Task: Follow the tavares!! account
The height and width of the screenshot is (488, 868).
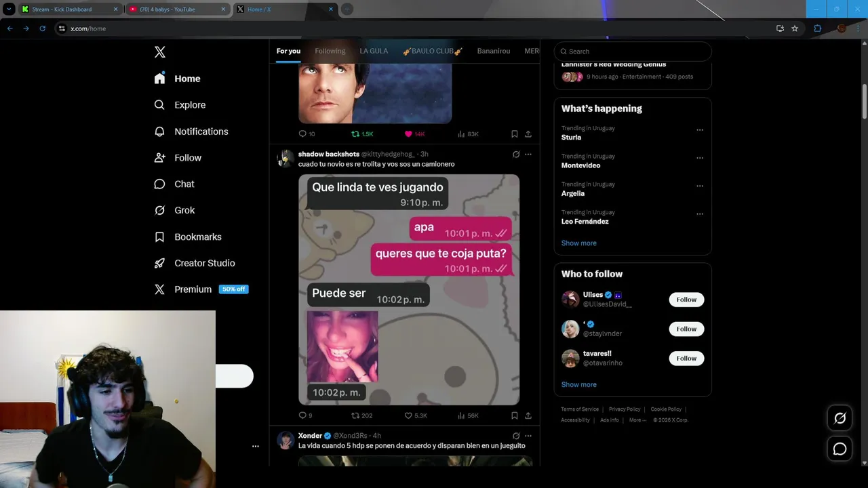Action: (686, 359)
